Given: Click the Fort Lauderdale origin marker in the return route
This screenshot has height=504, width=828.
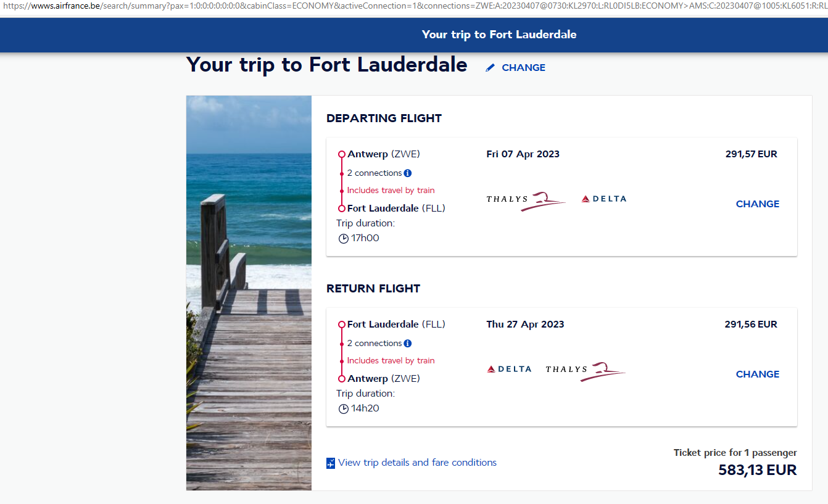Looking at the screenshot, I should 342,324.
